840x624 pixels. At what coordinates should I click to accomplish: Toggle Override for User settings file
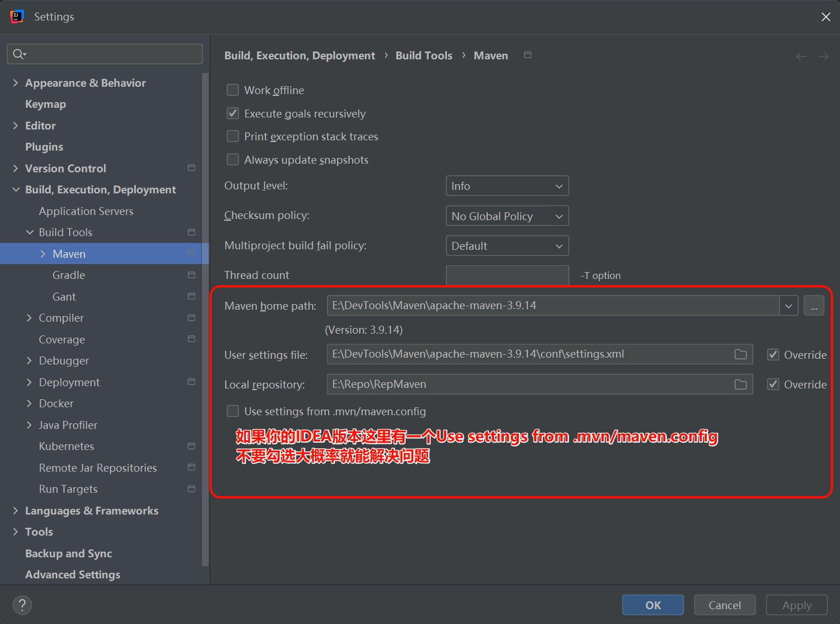773,354
